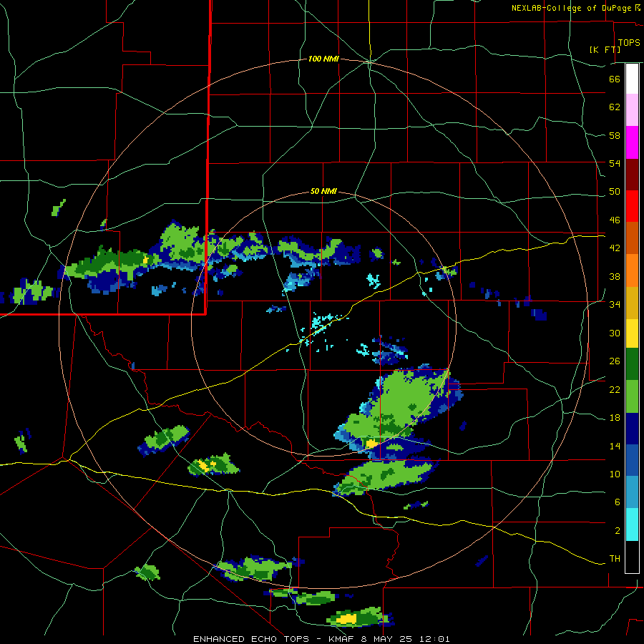Click the TOPS legend heading
Viewport: 644px width, 644px height.
(x=629, y=43)
